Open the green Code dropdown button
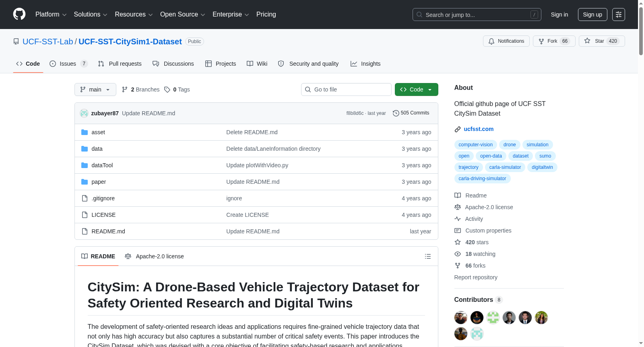The image size is (644, 347). click(417, 89)
